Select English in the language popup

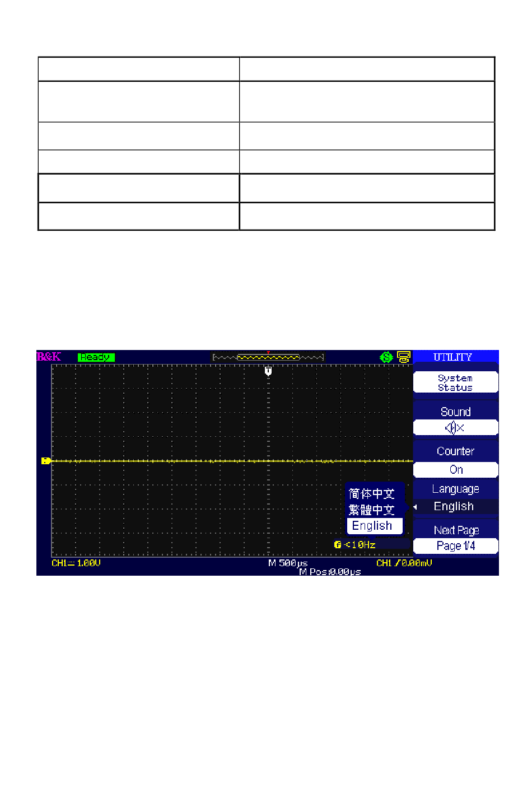pyautogui.click(x=374, y=526)
